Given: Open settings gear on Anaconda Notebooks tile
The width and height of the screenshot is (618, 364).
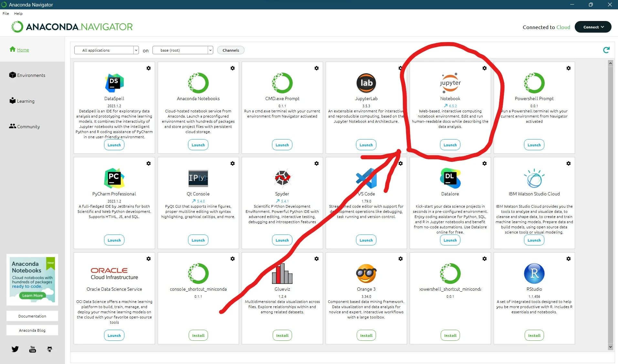Looking at the screenshot, I should pos(233,68).
